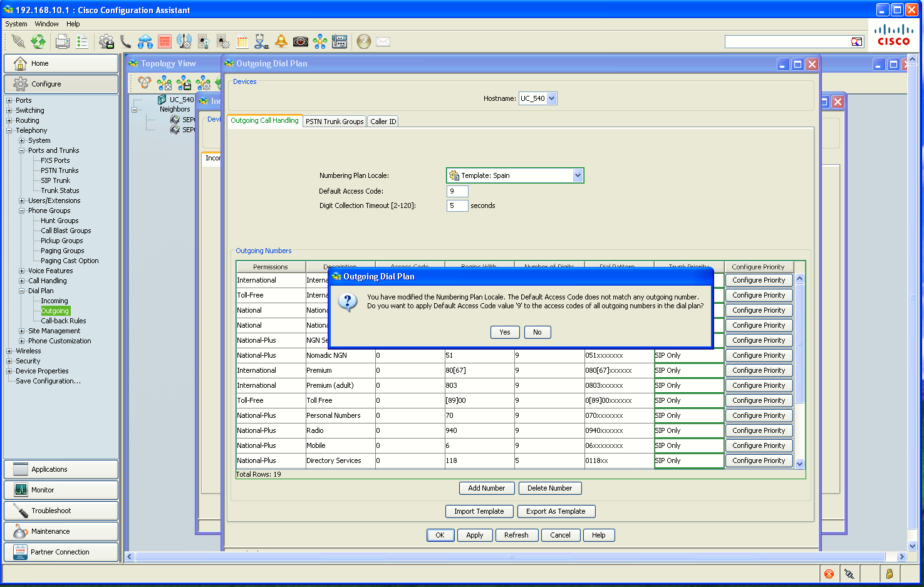Click the Delete Number button
The width and height of the screenshot is (924, 587).
point(549,488)
